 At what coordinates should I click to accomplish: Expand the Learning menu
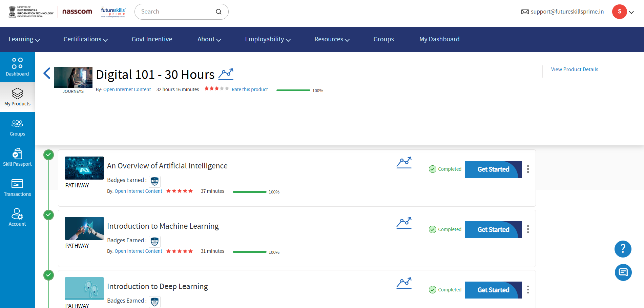click(x=24, y=39)
